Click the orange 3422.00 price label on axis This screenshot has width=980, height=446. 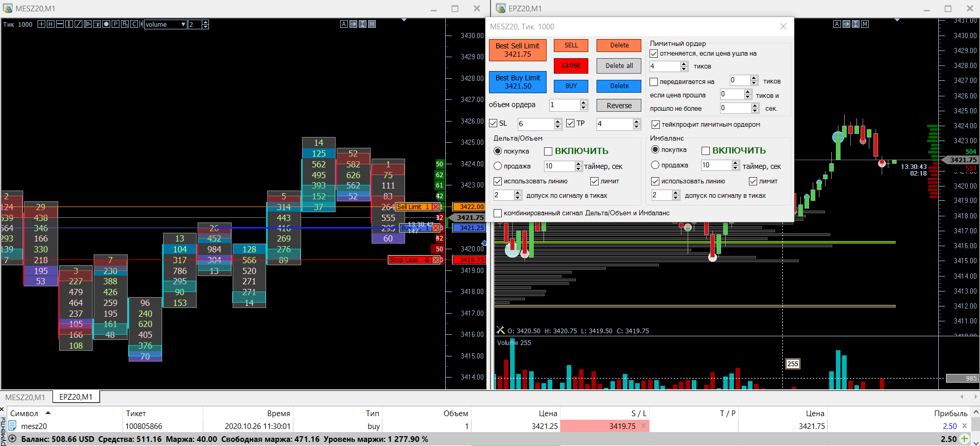(x=469, y=207)
